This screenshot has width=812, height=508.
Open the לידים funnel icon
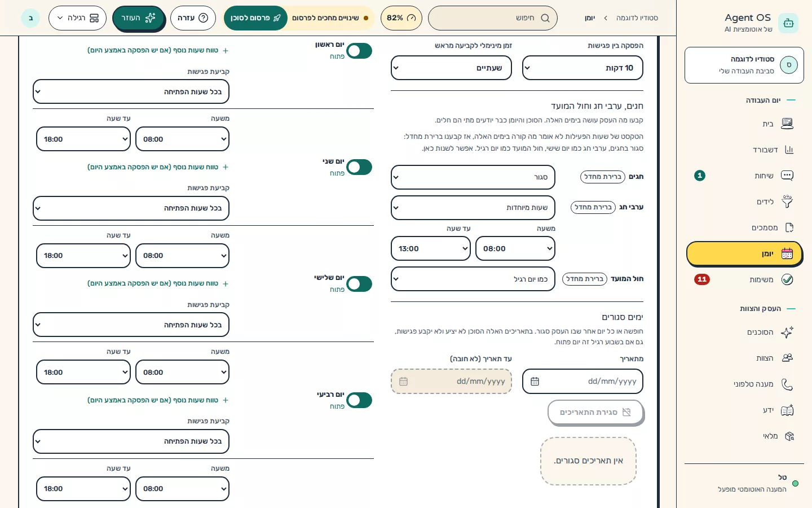point(787,202)
